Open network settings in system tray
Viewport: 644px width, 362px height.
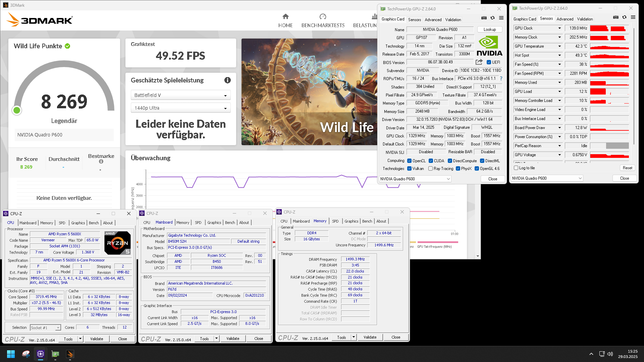click(x=602, y=354)
